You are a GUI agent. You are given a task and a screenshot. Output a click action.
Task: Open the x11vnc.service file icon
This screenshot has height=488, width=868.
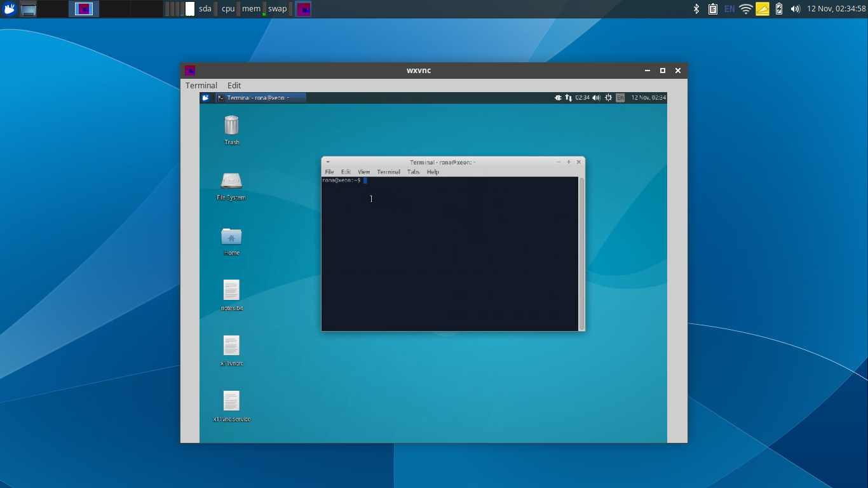tap(231, 402)
